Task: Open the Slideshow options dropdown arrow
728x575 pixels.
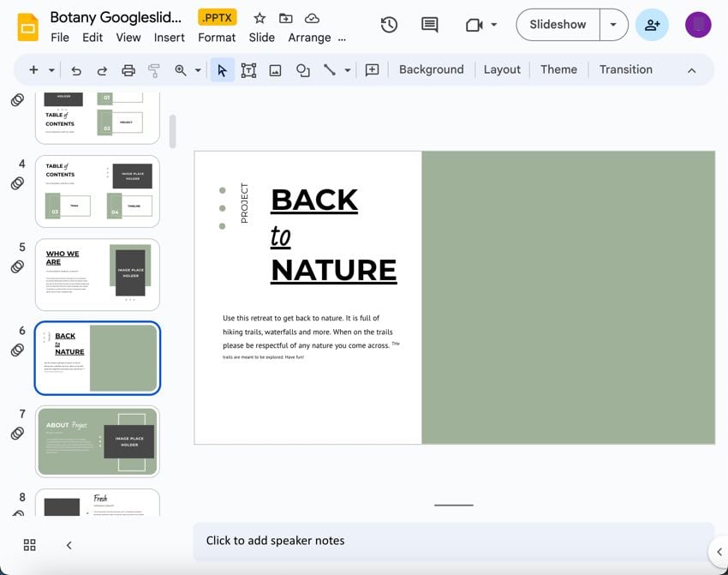Action: click(613, 25)
